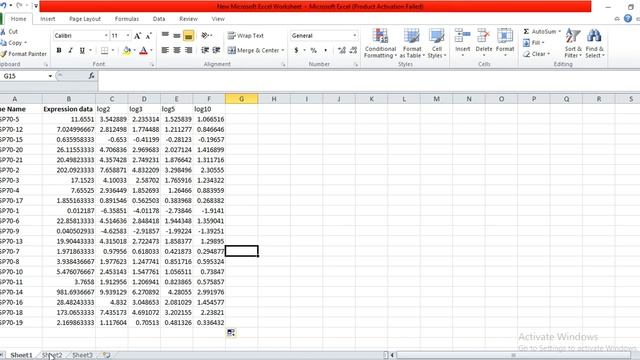Screen dimensions: 640x360
Task: Switch to the Data tab
Action: pos(159,19)
